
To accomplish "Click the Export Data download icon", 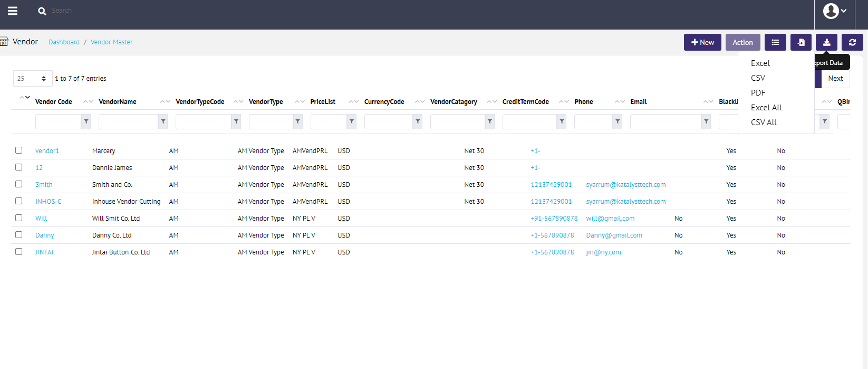I will coord(826,42).
